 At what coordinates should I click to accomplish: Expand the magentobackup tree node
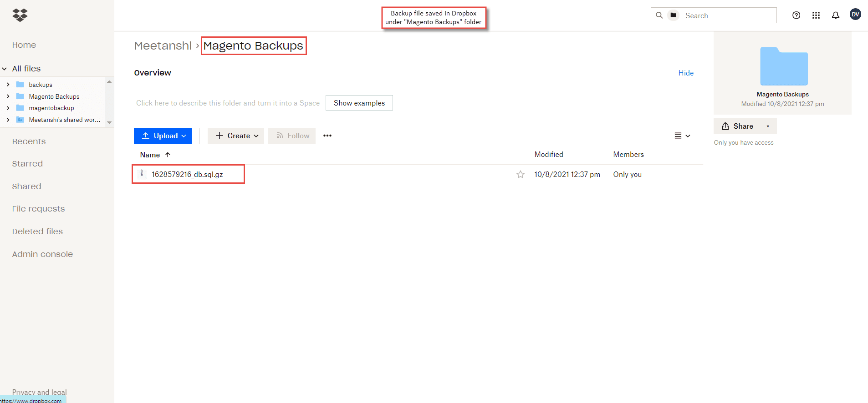[8, 108]
